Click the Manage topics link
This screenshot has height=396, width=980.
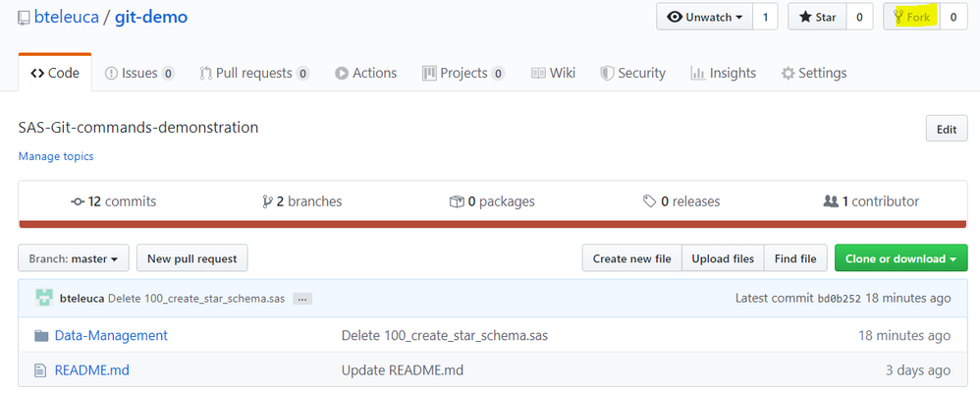pyautogui.click(x=56, y=156)
